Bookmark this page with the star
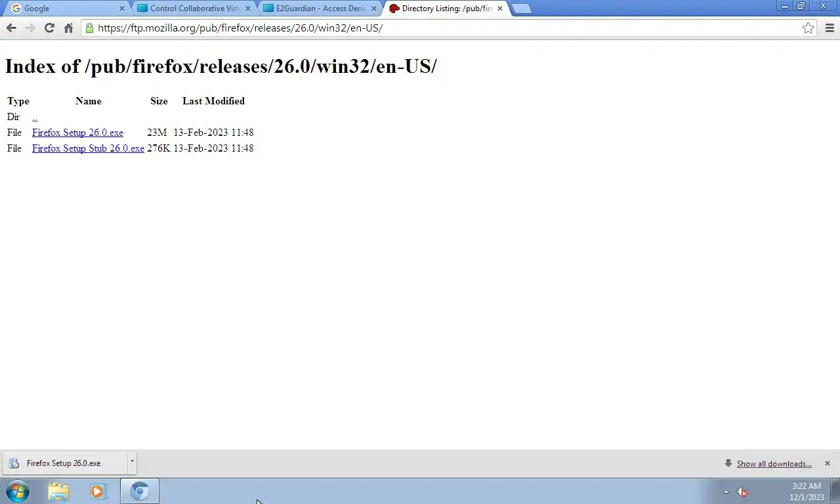Image resolution: width=840 pixels, height=504 pixels. click(808, 28)
